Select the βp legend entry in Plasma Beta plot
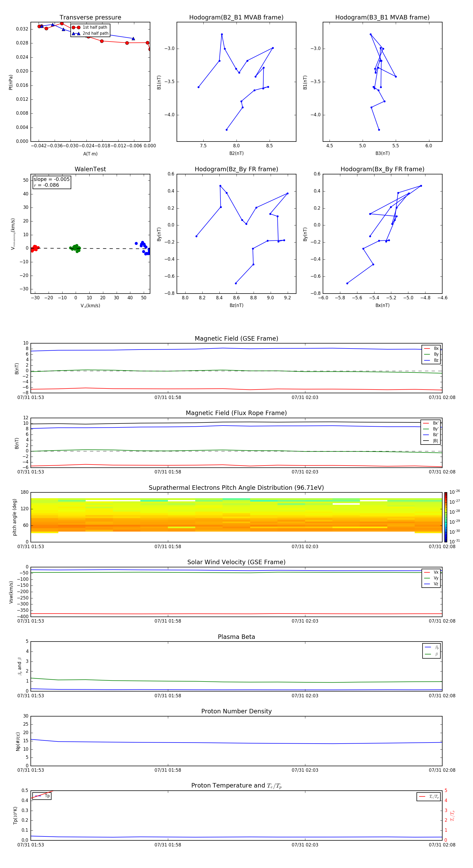This screenshot has width=473, height=868. point(431,647)
